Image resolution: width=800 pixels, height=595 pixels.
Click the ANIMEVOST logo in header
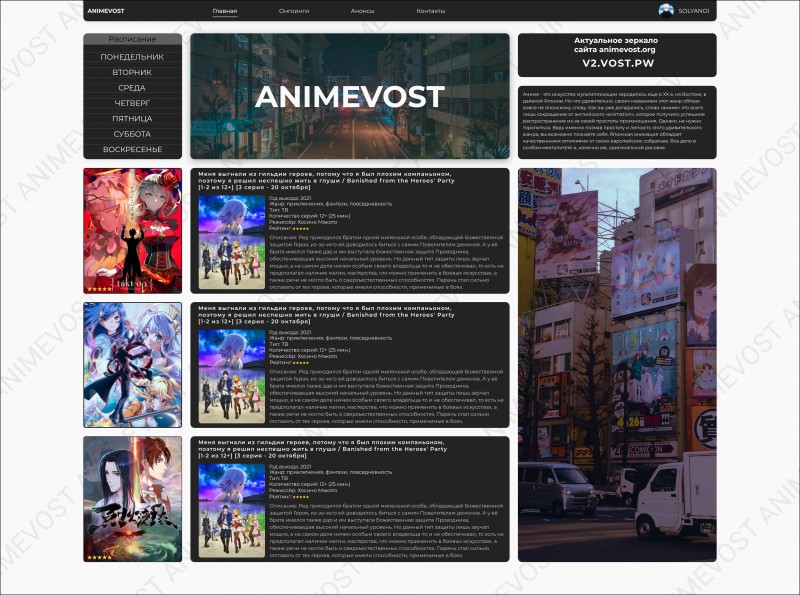pyautogui.click(x=106, y=11)
